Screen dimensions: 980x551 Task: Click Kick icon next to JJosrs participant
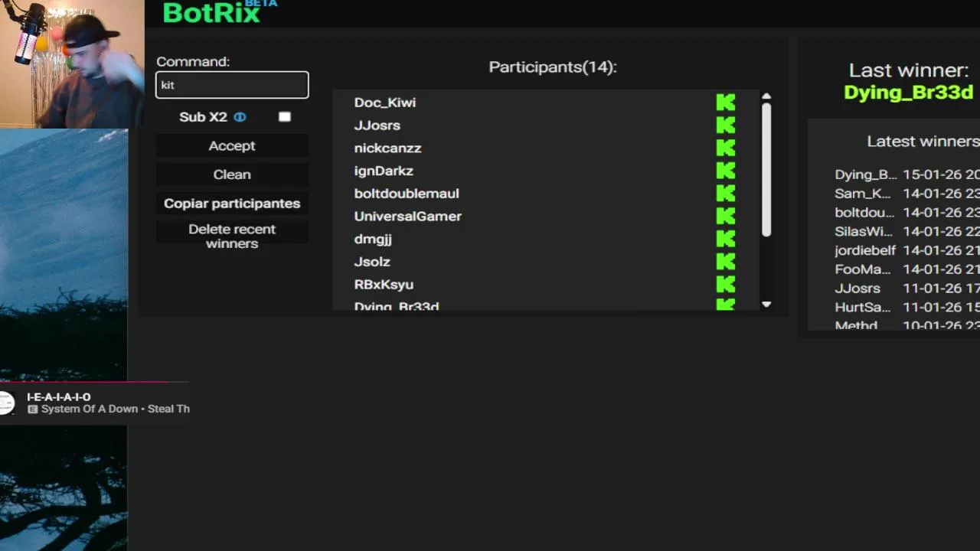726,126
